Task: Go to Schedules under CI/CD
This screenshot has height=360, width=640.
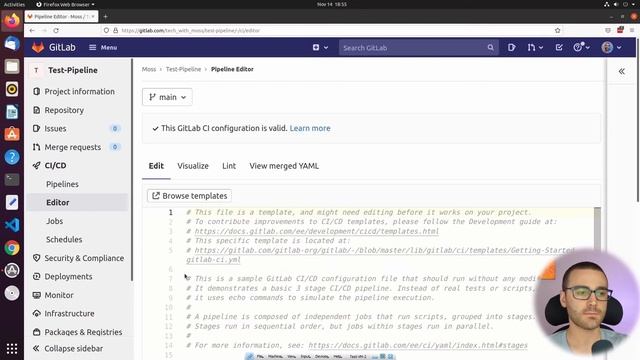Action: click(x=64, y=240)
